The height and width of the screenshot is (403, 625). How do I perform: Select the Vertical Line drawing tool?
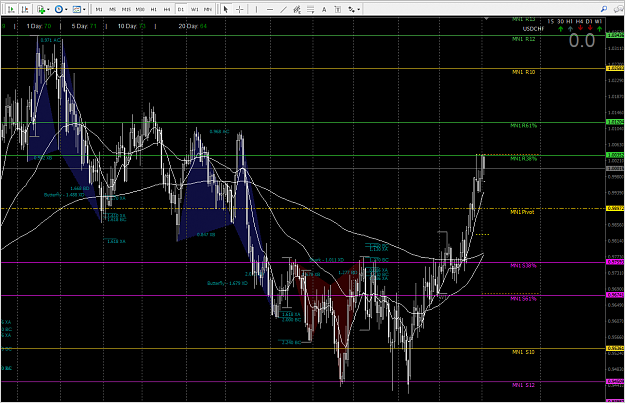pos(256,9)
